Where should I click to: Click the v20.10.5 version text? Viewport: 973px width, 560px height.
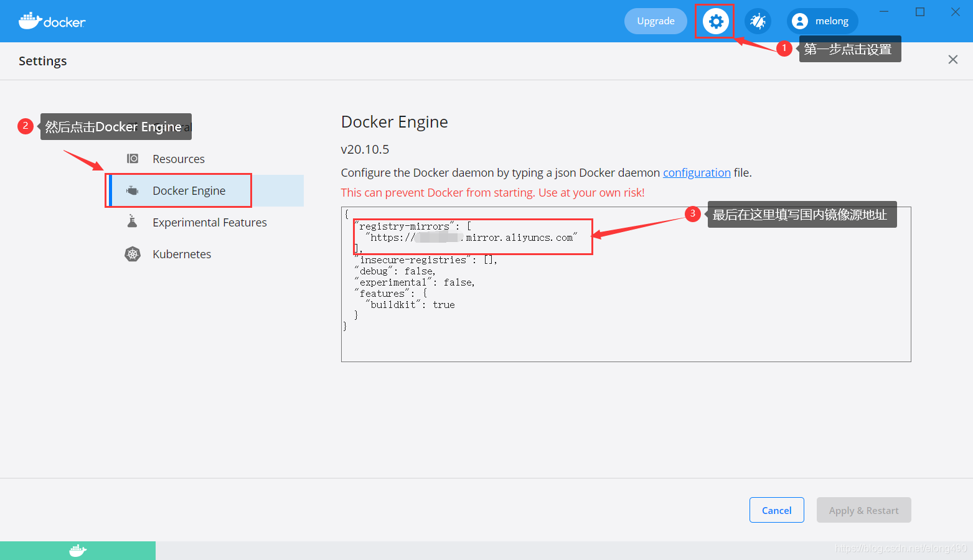(x=365, y=149)
